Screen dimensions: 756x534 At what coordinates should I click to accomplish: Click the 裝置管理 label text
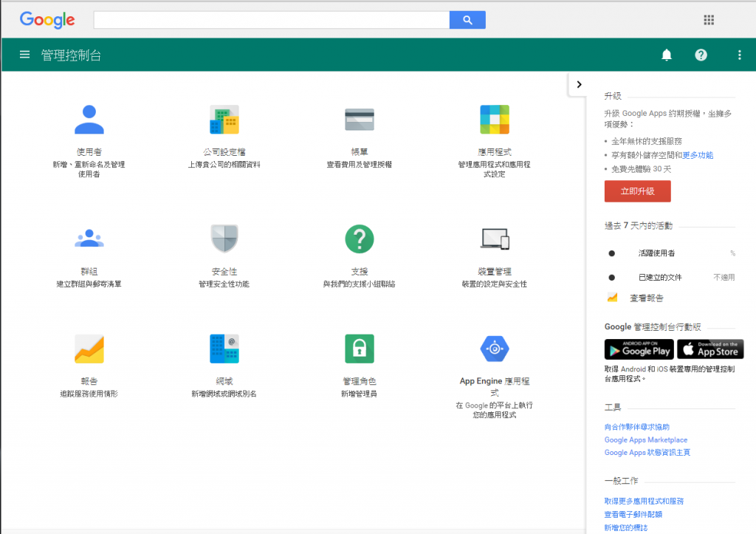(x=494, y=271)
